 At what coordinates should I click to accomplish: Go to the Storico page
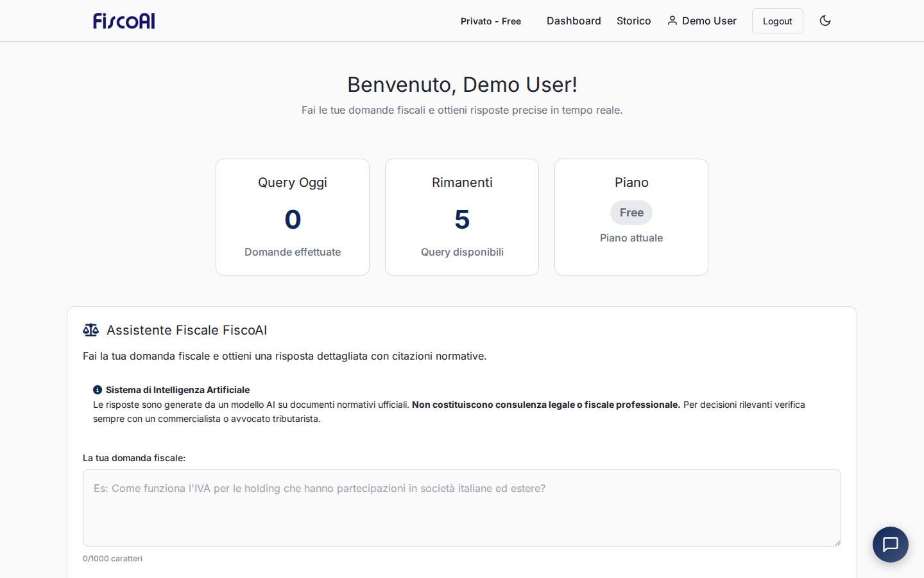click(x=634, y=21)
